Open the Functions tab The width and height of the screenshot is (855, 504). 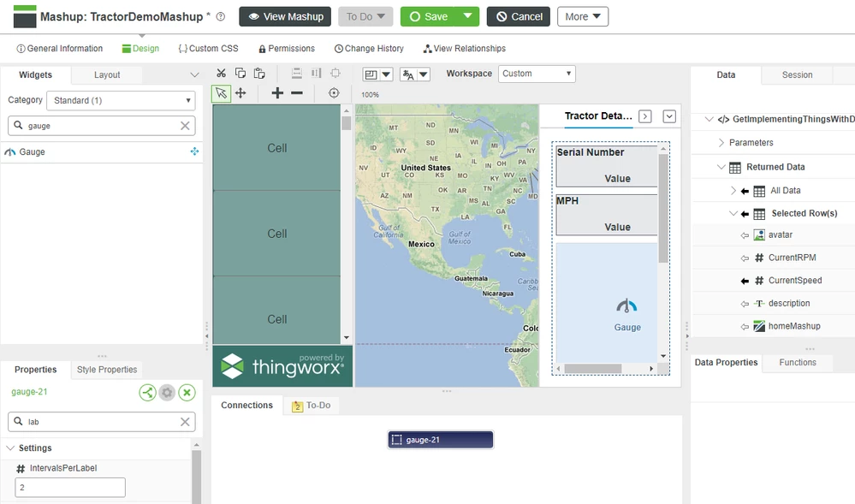pyautogui.click(x=797, y=362)
